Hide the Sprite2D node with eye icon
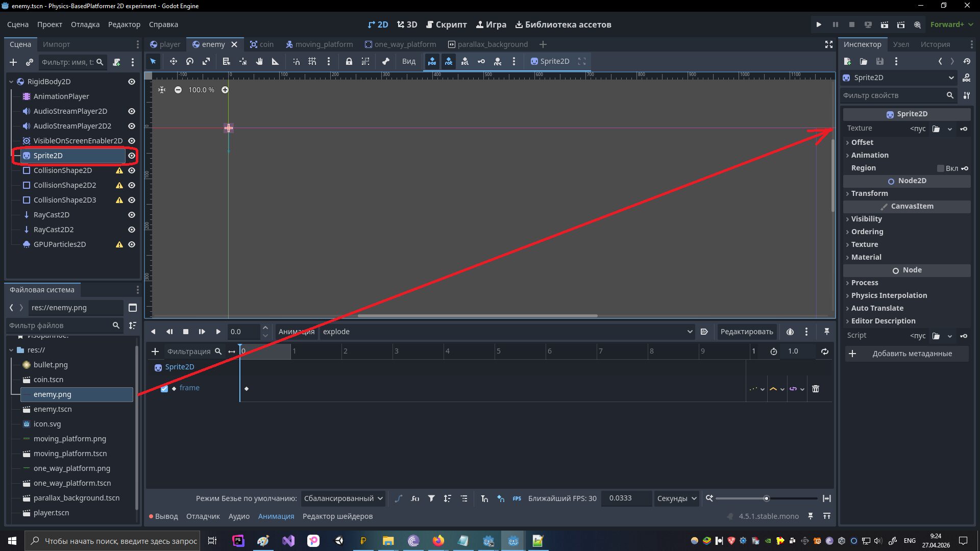980x551 pixels. (x=132, y=156)
